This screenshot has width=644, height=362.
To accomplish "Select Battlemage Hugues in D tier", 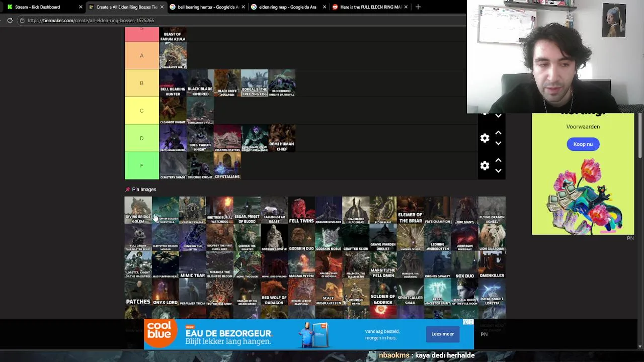I will pos(173,138).
